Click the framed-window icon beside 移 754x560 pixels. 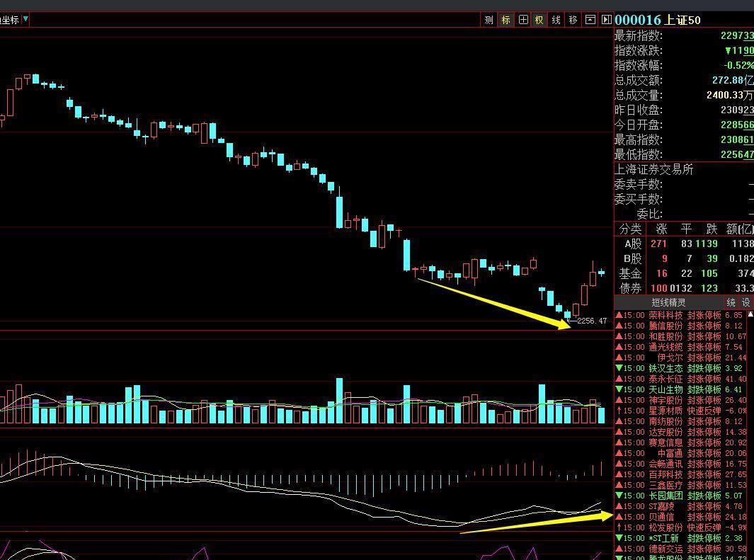pos(590,20)
